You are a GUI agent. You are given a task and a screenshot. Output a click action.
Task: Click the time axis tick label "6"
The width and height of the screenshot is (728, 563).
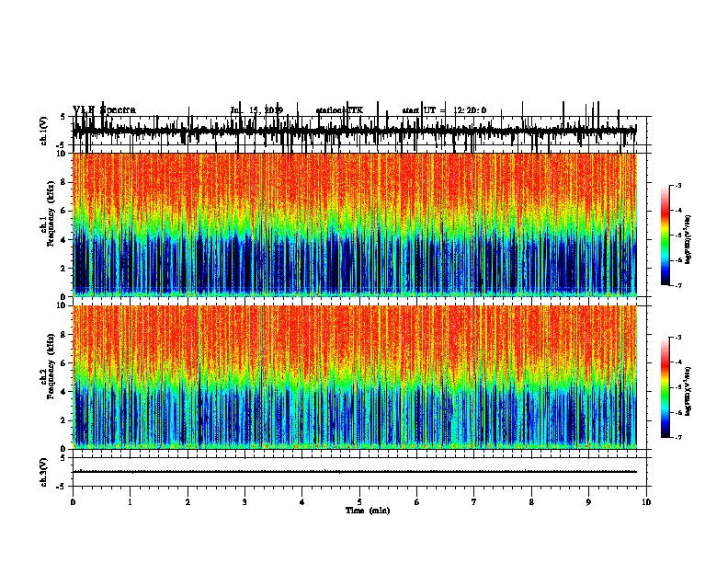(417, 502)
